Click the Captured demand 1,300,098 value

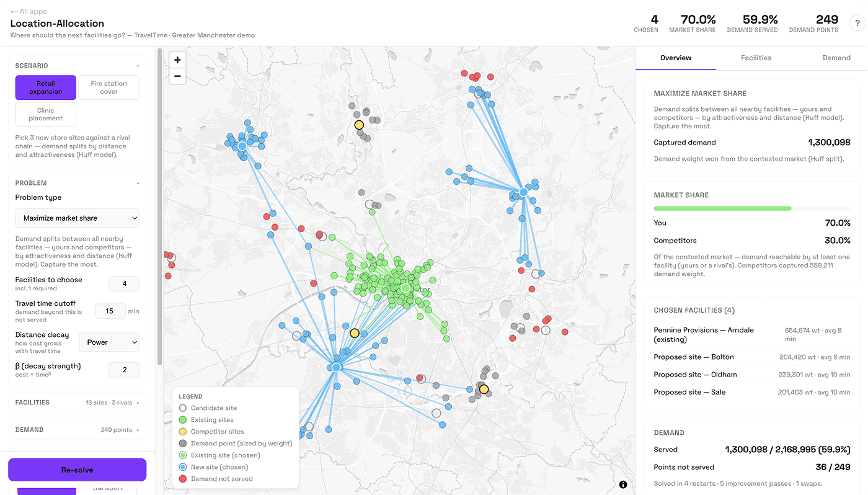(x=829, y=143)
